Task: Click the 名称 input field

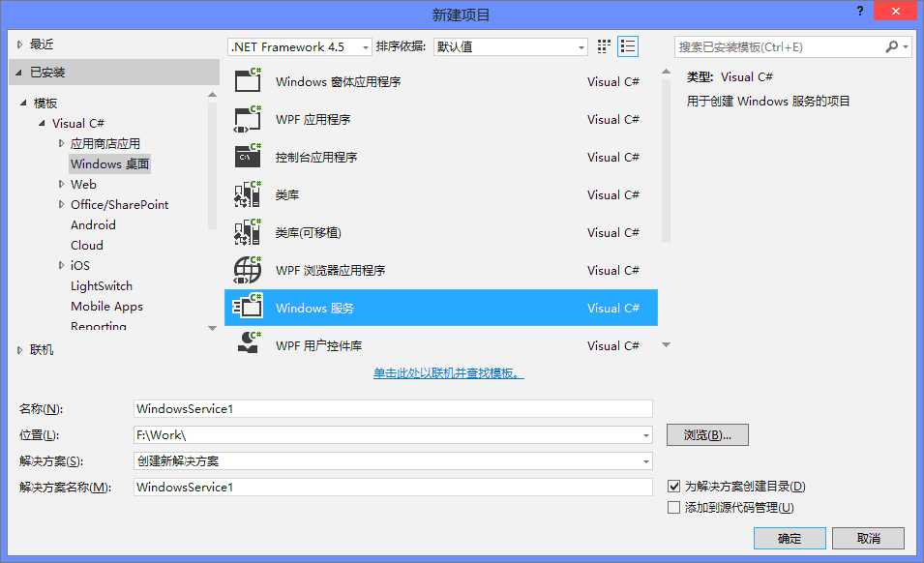Action: (x=393, y=408)
